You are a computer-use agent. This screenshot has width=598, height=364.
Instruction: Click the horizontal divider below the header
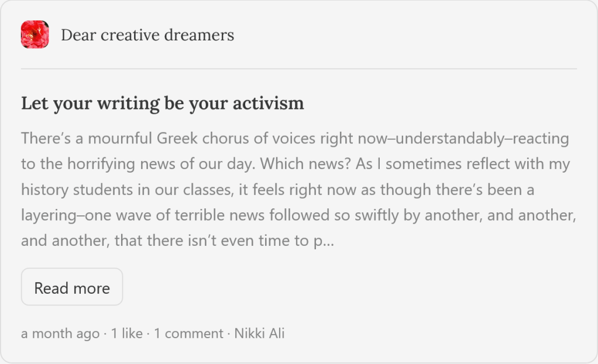pyautogui.click(x=298, y=69)
